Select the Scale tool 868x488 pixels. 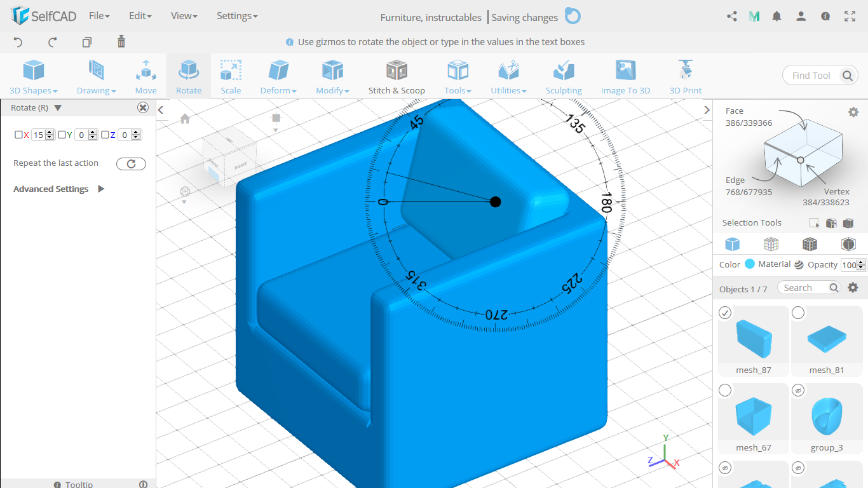pos(231,76)
